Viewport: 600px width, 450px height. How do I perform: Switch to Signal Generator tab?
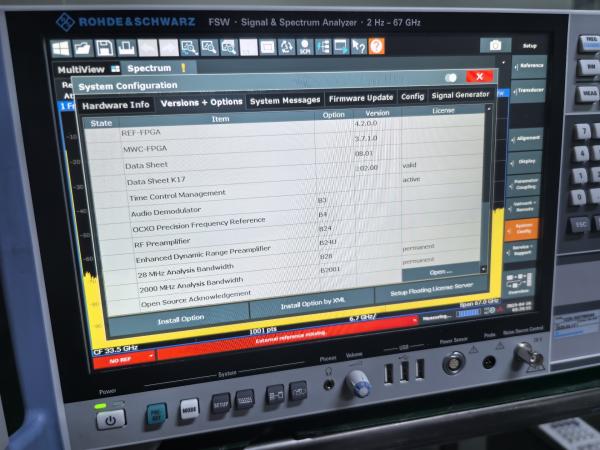[x=460, y=95]
